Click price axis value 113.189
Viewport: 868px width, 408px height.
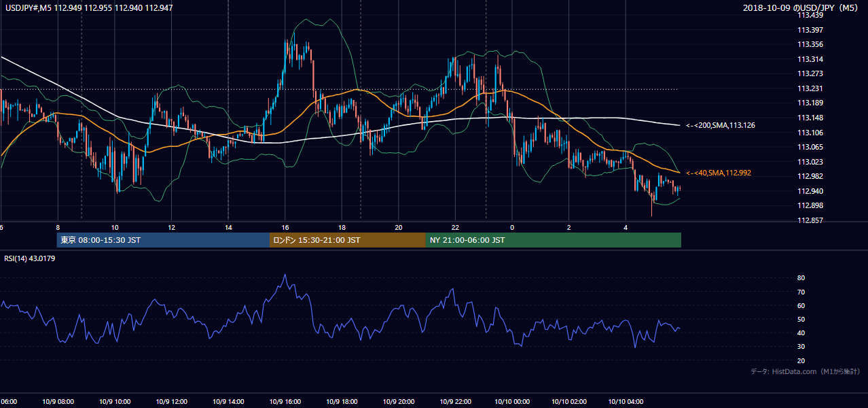[x=811, y=103]
